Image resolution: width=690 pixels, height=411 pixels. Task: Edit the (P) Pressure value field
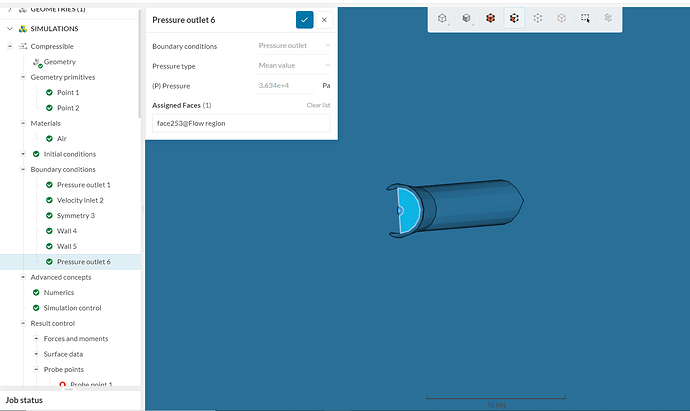click(x=286, y=85)
